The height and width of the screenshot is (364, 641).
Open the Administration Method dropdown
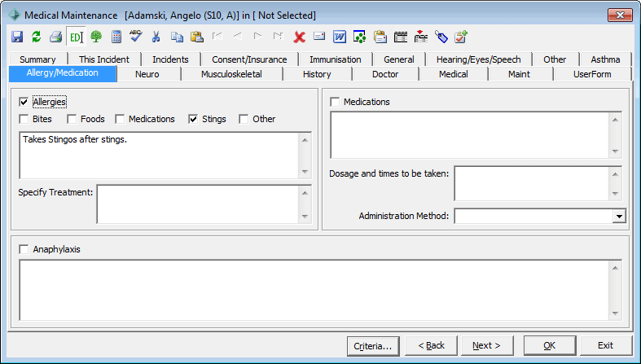point(619,216)
